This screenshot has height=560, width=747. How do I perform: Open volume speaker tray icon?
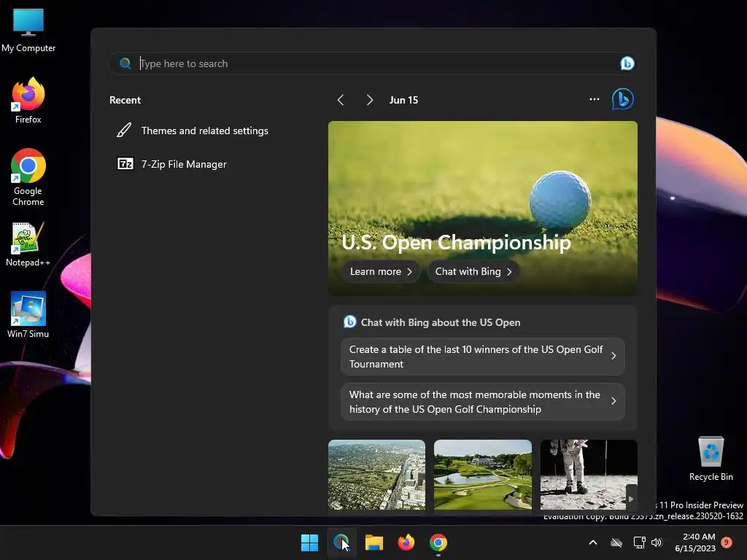(x=657, y=542)
